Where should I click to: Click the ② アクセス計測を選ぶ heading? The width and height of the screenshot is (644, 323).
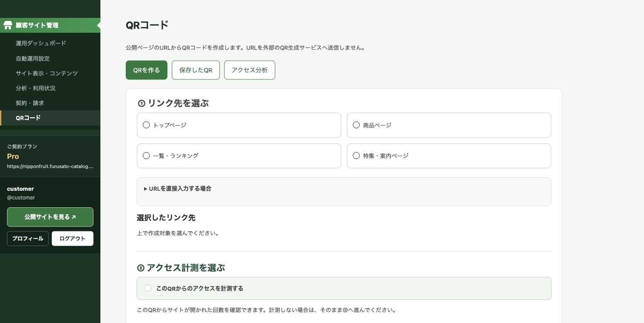181,268
